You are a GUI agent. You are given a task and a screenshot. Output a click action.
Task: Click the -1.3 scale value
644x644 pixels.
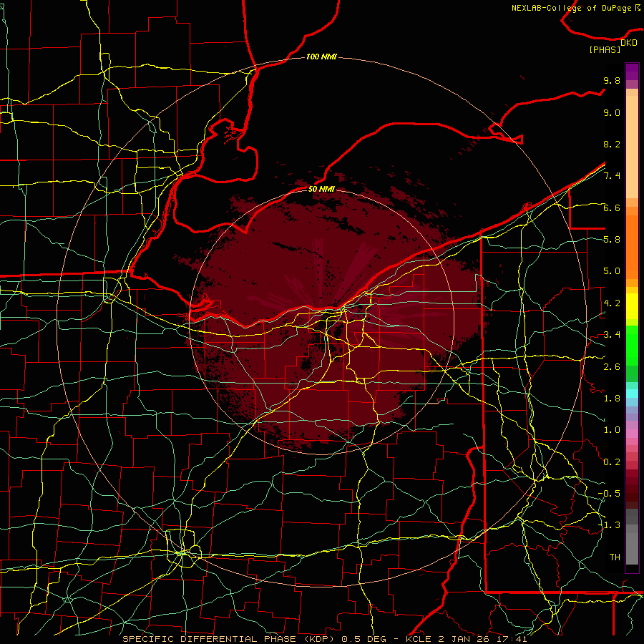coord(609,525)
